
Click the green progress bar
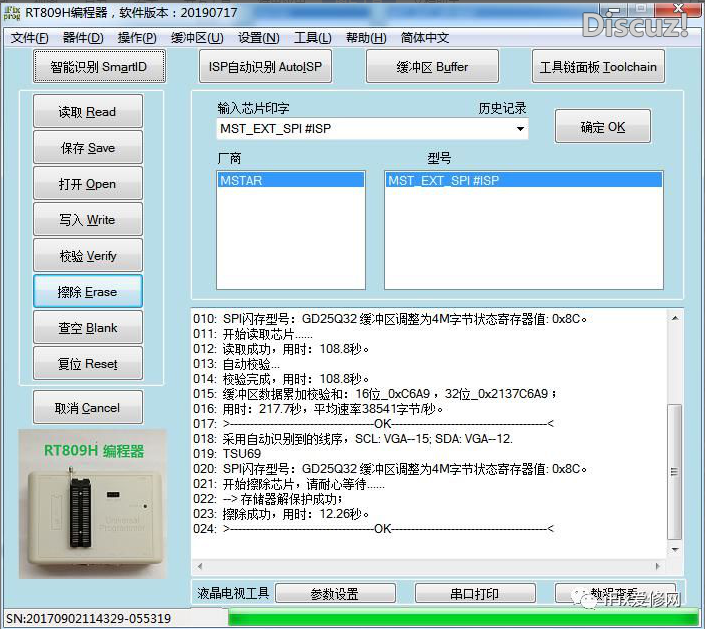(463, 617)
